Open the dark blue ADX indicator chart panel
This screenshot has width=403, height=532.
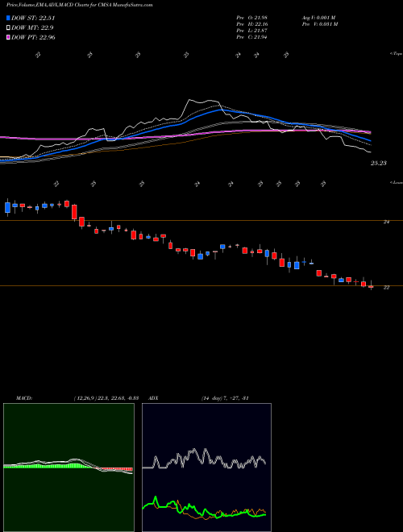click(x=206, y=468)
